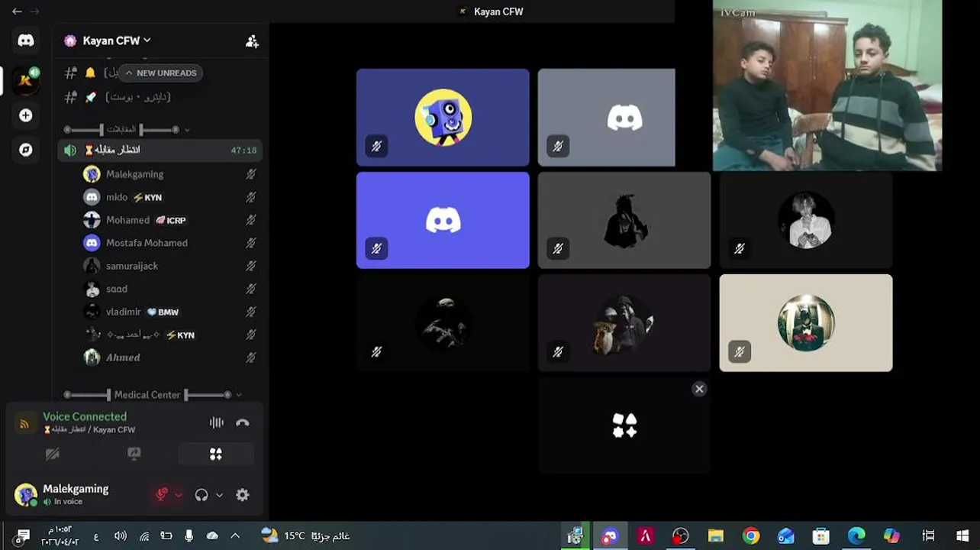Open the voice channel انتظار مقابله
The width and height of the screenshot is (980, 550).
(160, 150)
